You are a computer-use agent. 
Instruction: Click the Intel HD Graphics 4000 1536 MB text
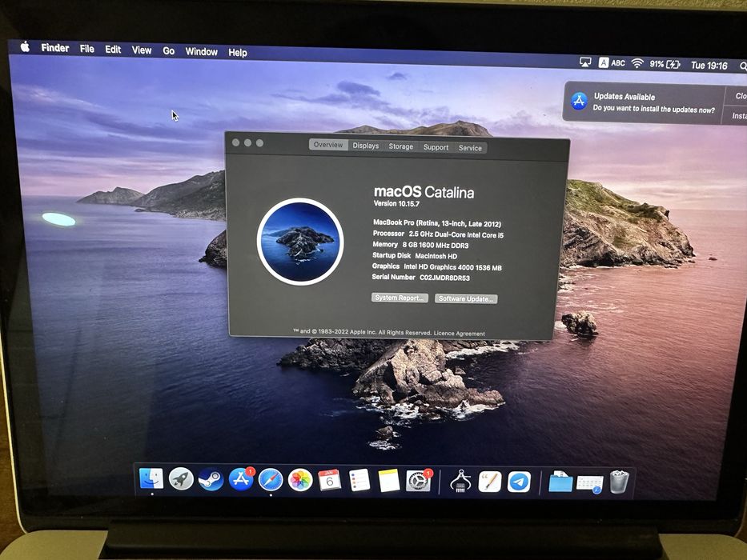[452, 267]
